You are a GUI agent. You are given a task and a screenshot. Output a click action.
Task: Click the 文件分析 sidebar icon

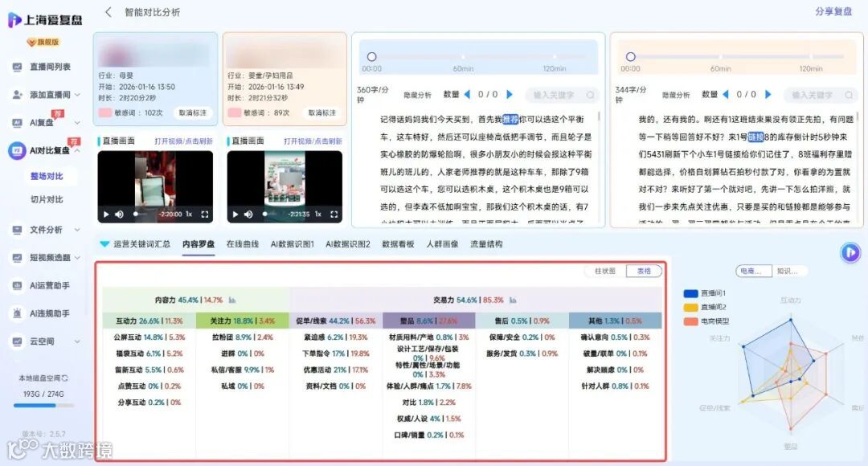17,230
